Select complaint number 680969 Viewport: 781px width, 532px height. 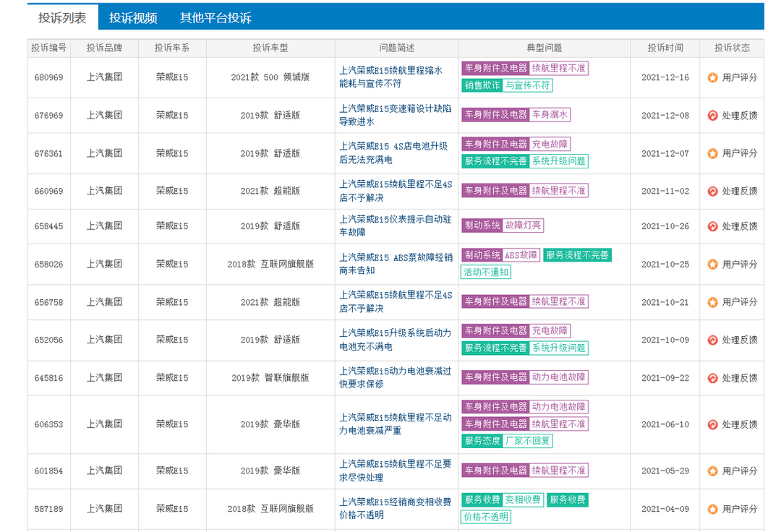tap(49, 77)
